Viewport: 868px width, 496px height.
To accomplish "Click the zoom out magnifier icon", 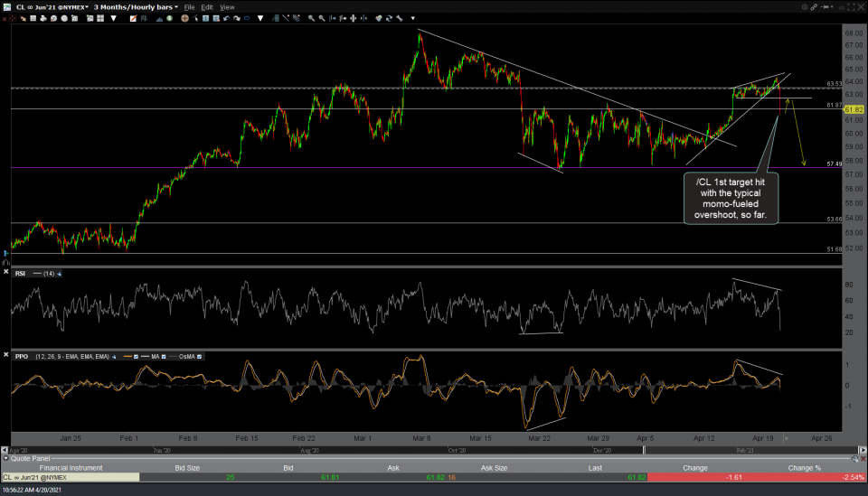I will click(320, 17).
